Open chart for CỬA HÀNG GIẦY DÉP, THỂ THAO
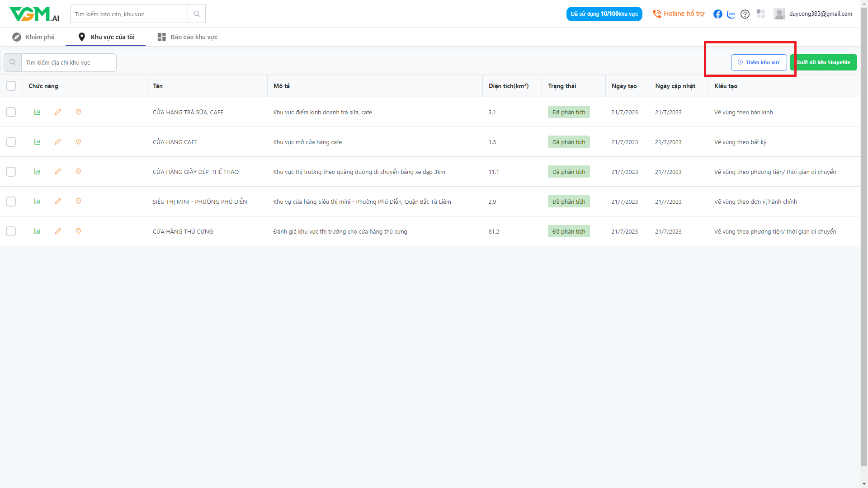 point(37,172)
